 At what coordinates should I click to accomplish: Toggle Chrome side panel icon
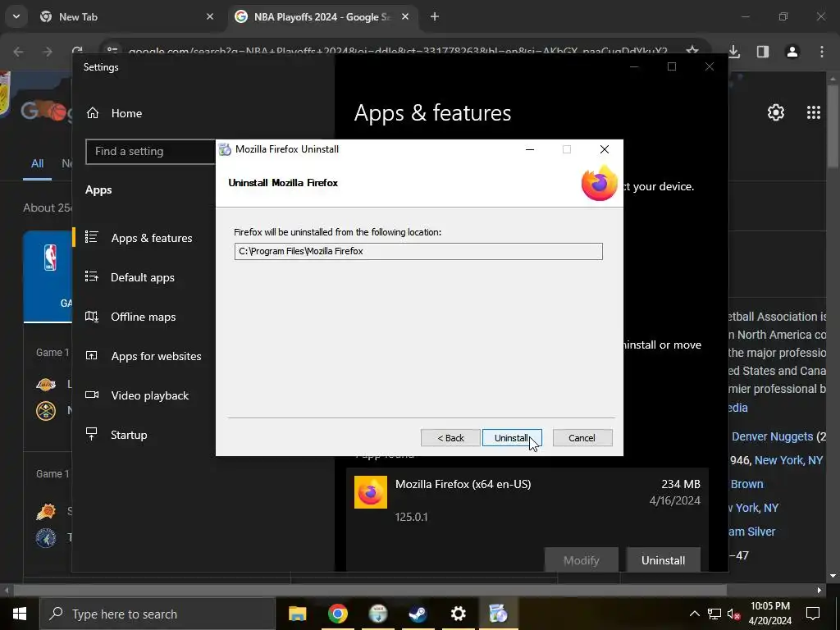pos(763,52)
